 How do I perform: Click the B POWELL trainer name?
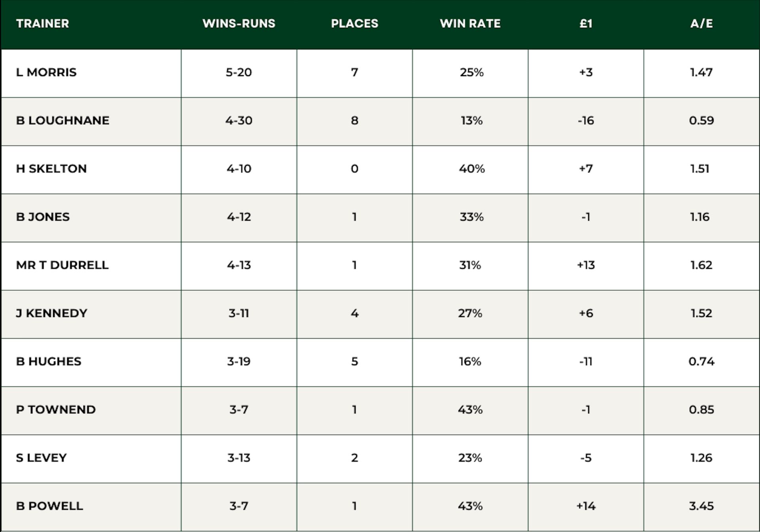[49, 506]
